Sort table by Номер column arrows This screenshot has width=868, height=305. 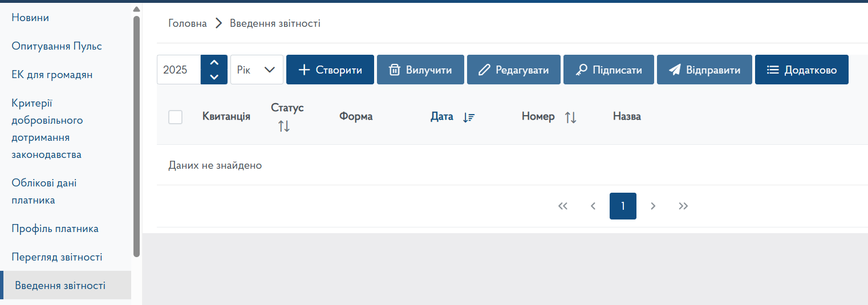[571, 117]
